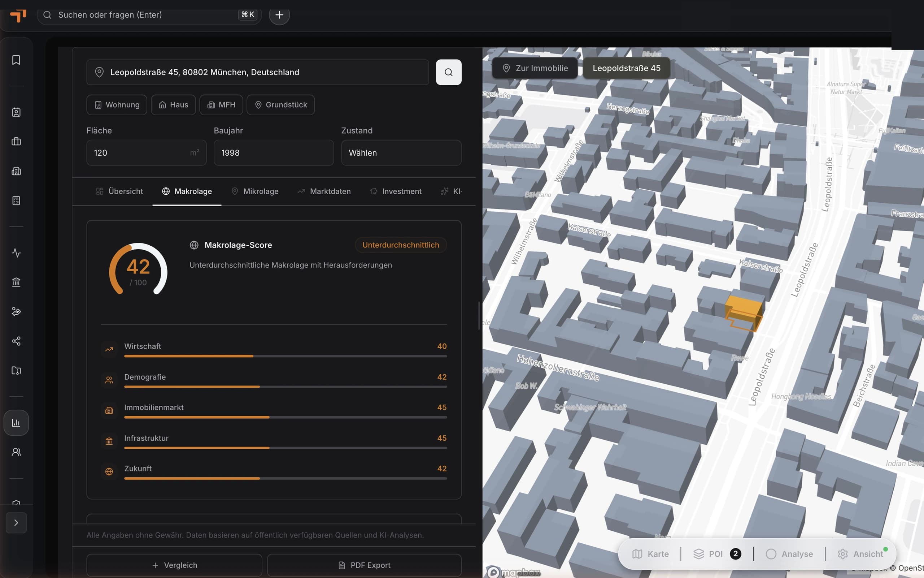Open the Karte map style option
The width and height of the screenshot is (924, 578).
651,554
